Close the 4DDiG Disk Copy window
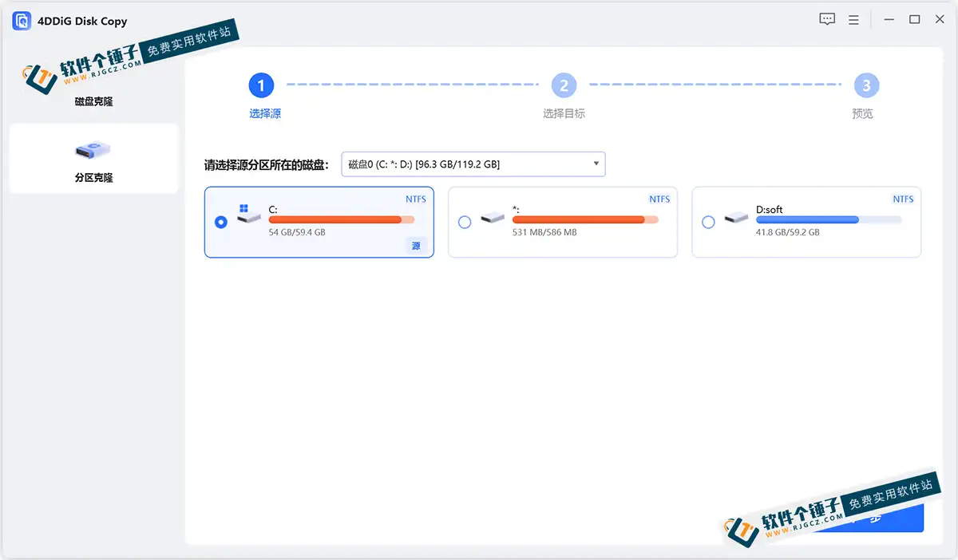 pos(939,20)
